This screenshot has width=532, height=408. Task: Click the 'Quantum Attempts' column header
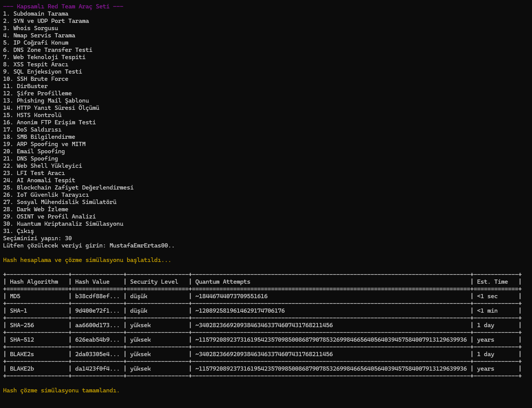(x=223, y=282)
